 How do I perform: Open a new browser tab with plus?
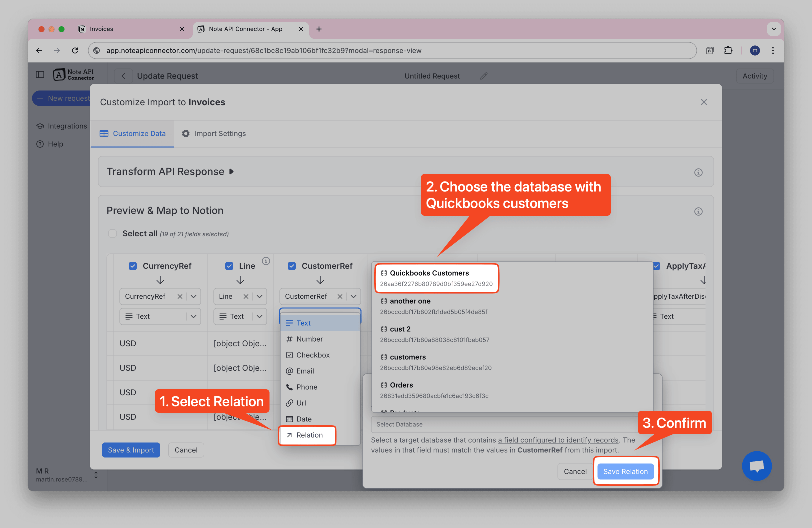tap(319, 29)
